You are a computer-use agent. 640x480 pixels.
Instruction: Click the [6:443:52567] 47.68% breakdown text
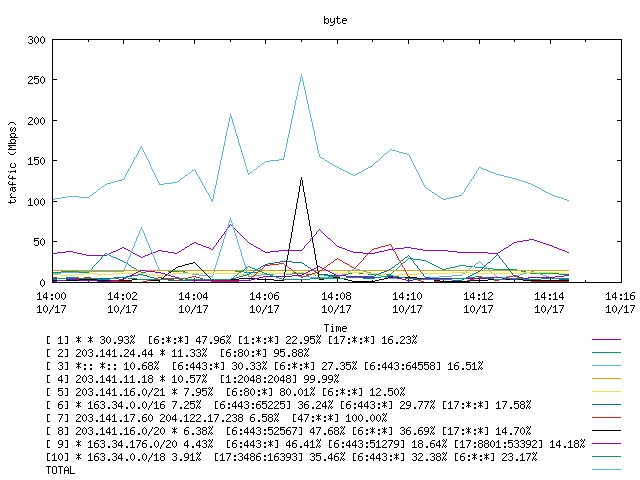coord(285,431)
